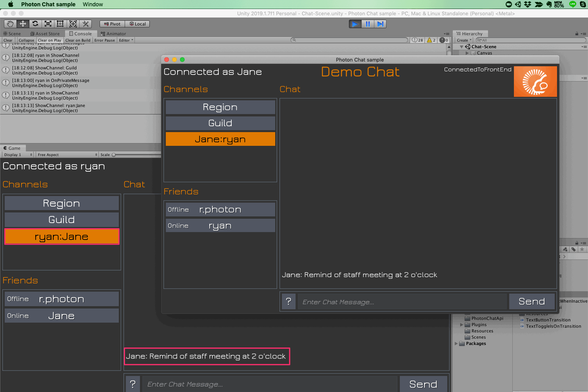The width and height of the screenshot is (588, 392).
Task: Select the Hierarchy tab
Action: click(470, 34)
